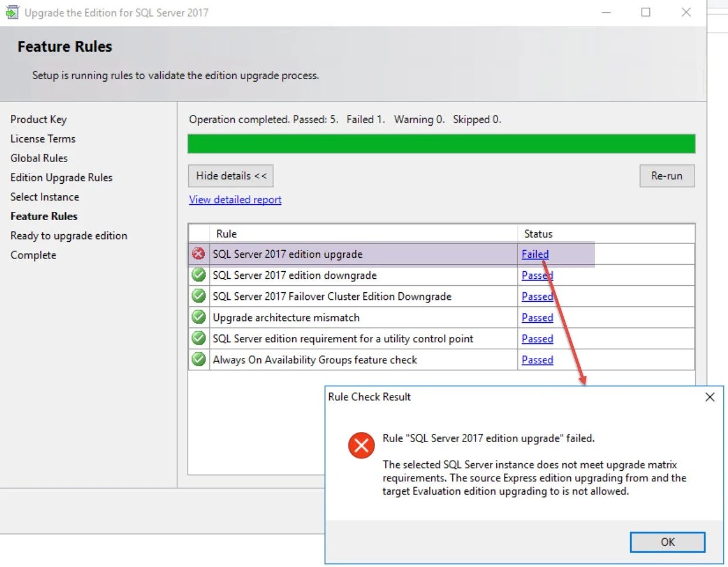Click the passed icon for utility control point rule
The image size is (728, 567).
click(x=198, y=339)
